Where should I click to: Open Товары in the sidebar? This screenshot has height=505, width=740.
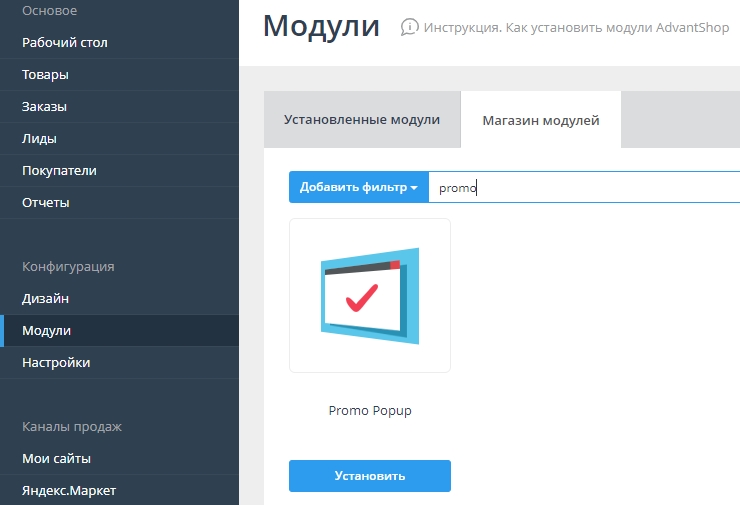pos(46,75)
